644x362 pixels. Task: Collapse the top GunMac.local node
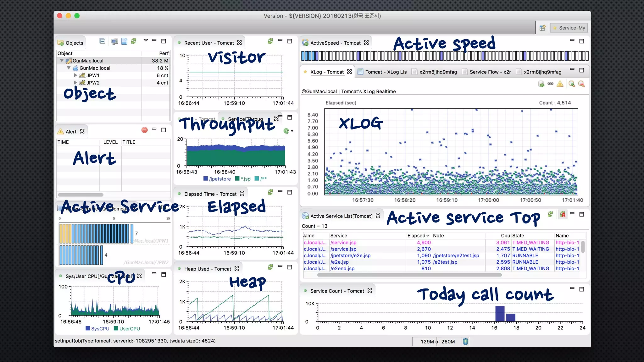coord(62,61)
